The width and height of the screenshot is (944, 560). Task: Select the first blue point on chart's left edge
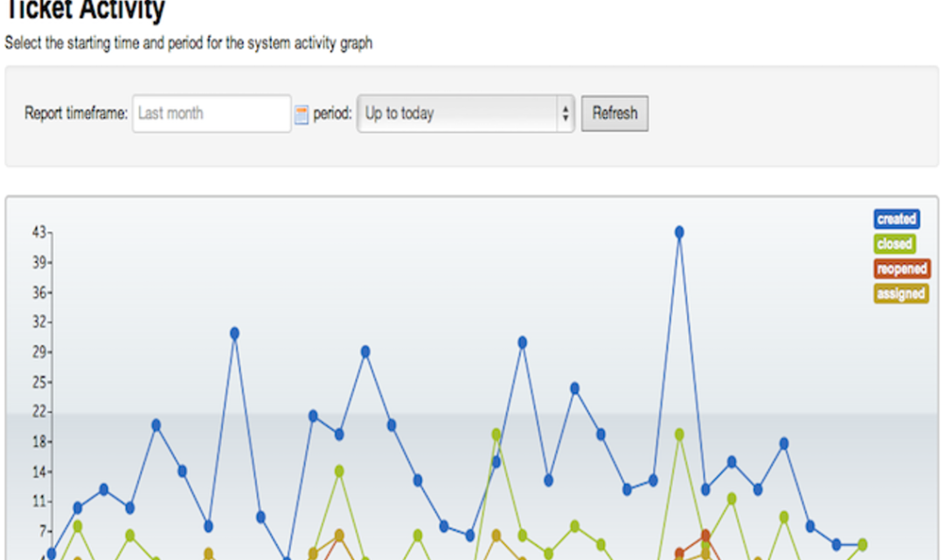pos(52,553)
